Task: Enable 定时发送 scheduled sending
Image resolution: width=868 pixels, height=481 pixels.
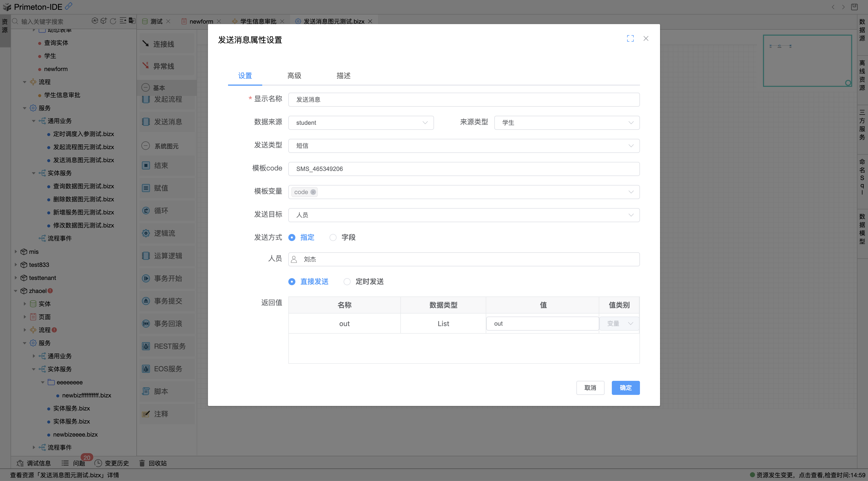Action: click(x=347, y=282)
